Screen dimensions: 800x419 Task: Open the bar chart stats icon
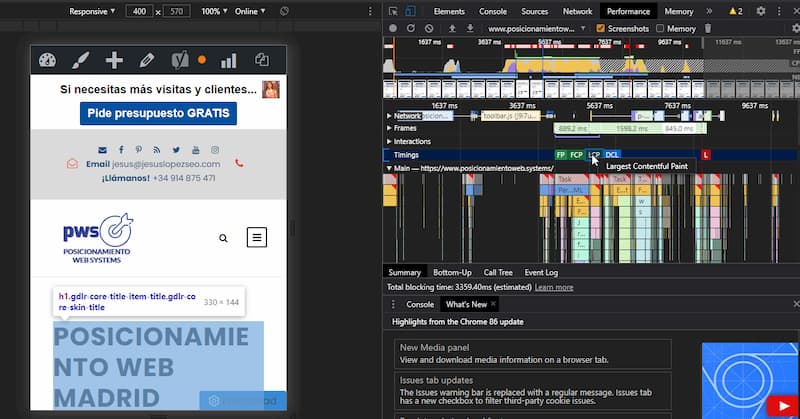[x=229, y=61]
